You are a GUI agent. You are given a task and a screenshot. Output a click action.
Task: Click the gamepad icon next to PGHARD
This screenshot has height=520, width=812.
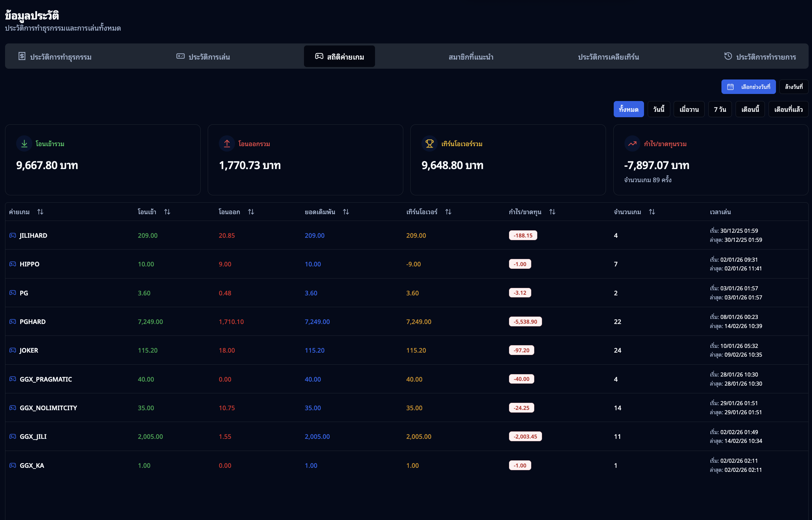click(x=13, y=321)
